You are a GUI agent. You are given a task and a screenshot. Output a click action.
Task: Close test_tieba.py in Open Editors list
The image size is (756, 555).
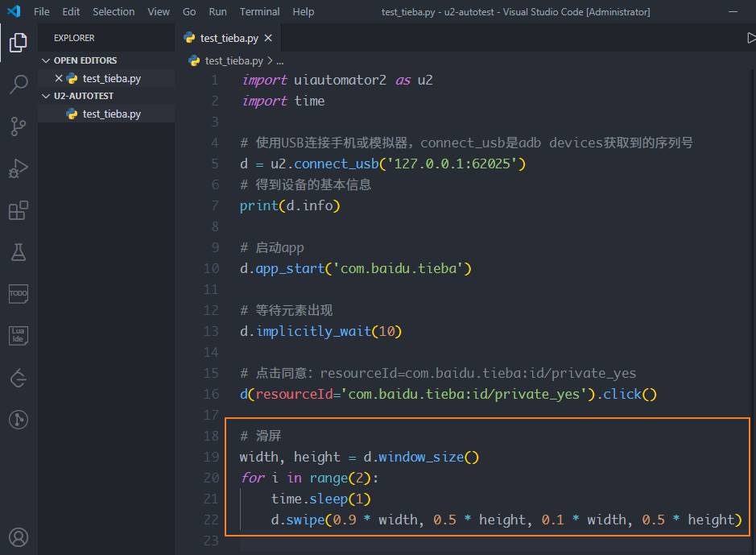click(x=58, y=78)
